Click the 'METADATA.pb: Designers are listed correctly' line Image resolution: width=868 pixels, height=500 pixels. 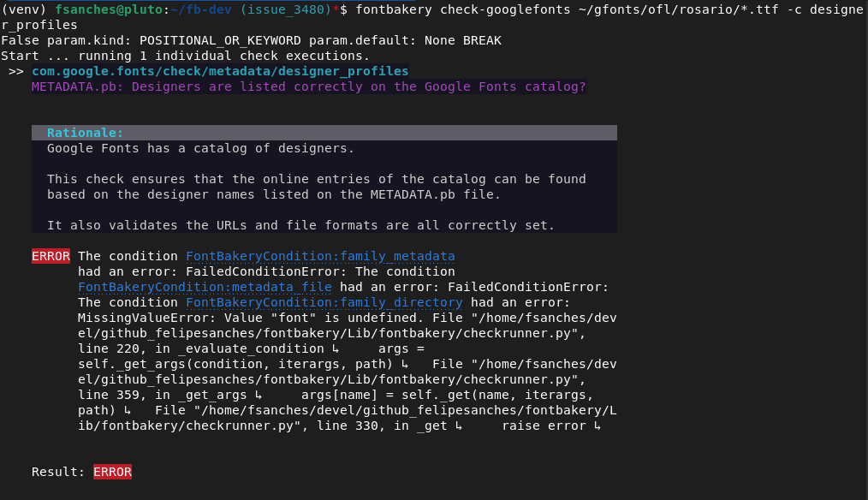click(308, 87)
